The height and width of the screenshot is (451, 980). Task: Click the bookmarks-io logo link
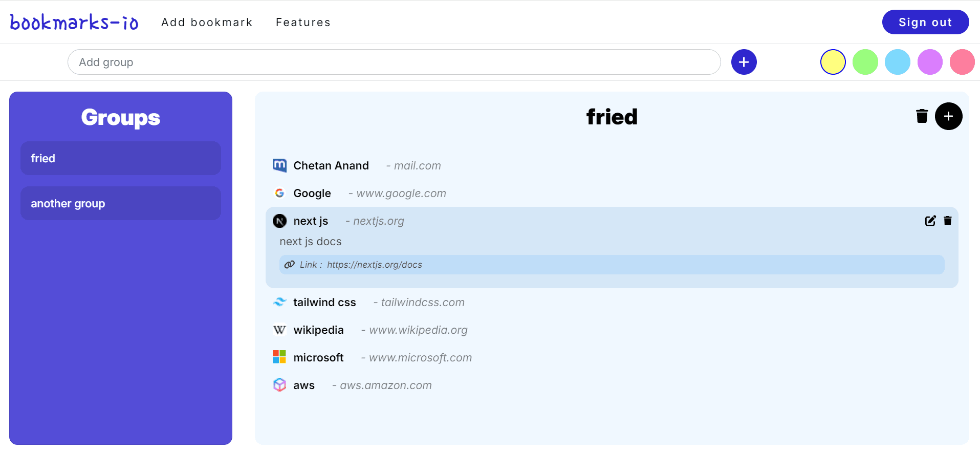click(x=74, y=22)
